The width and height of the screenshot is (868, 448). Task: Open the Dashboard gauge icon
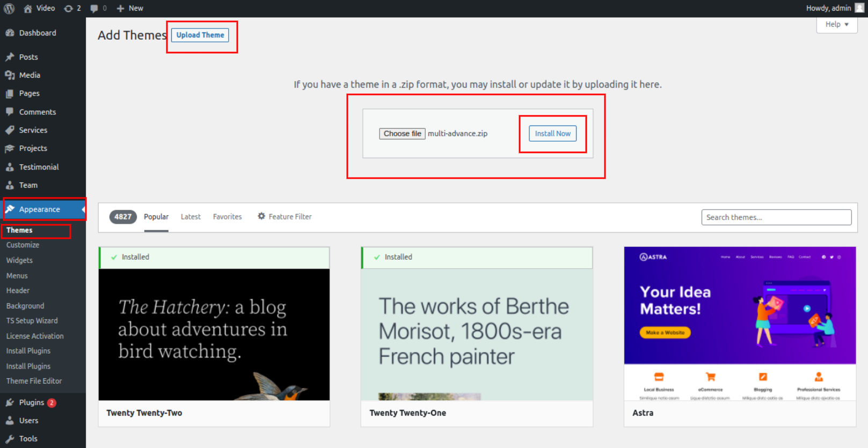coord(10,33)
